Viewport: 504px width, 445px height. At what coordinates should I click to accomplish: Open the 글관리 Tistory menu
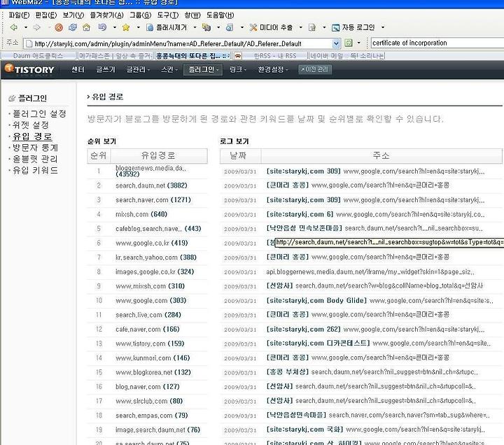coord(138,69)
